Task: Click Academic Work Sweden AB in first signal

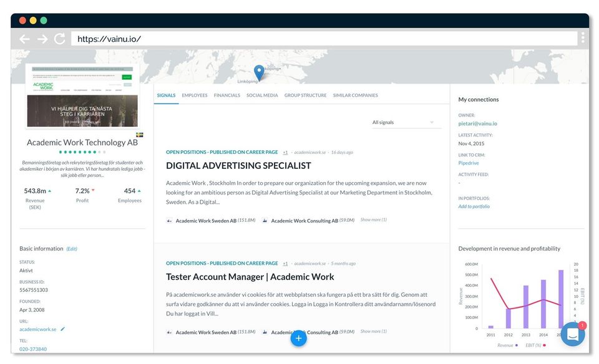Action: 206,221
